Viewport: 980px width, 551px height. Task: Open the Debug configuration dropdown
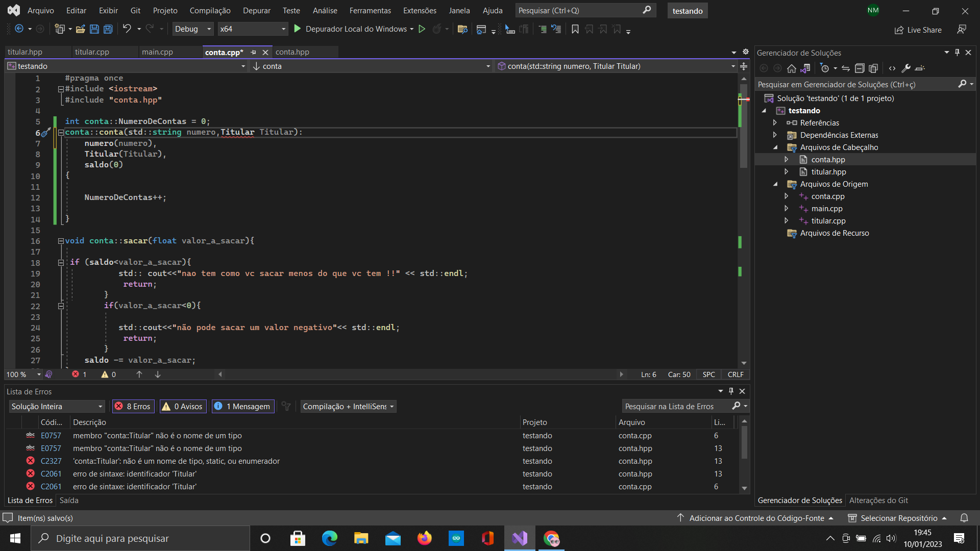pyautogui.click(x=193, y=29)
